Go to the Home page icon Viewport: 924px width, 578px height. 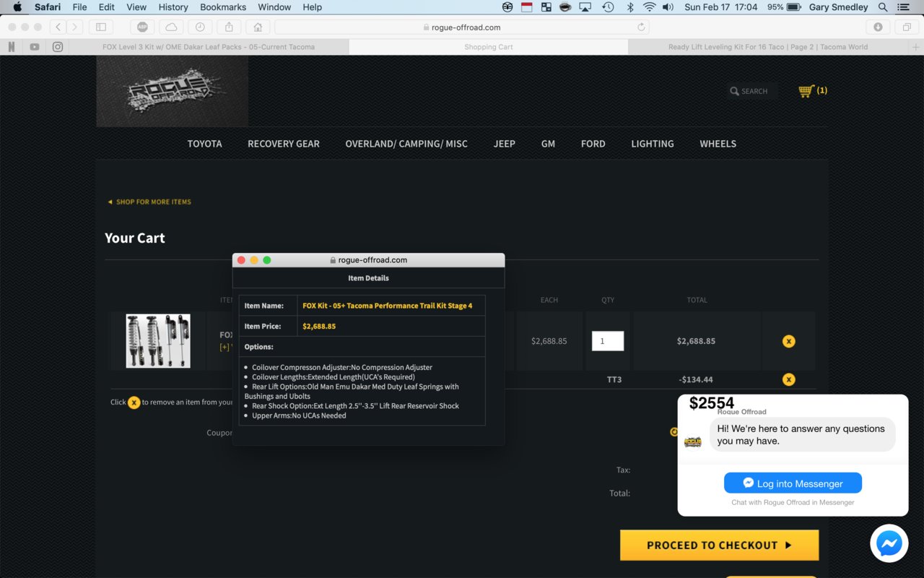(x=258, y=27)
